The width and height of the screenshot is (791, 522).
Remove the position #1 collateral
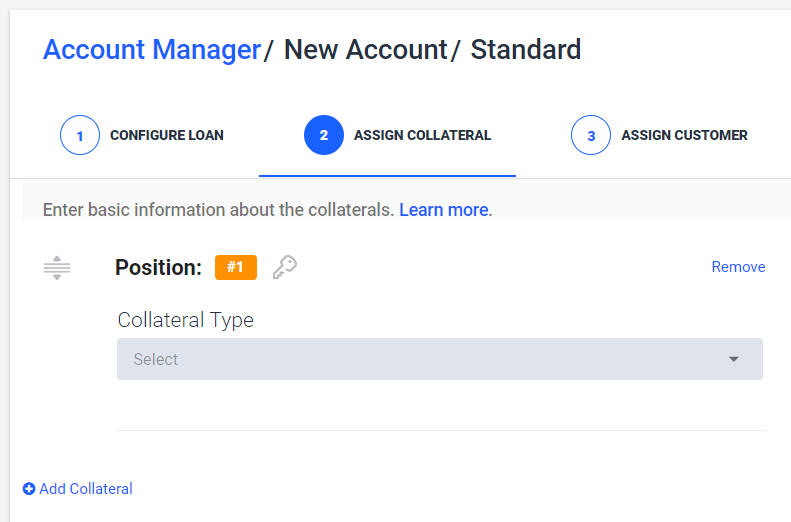[739, 267]
